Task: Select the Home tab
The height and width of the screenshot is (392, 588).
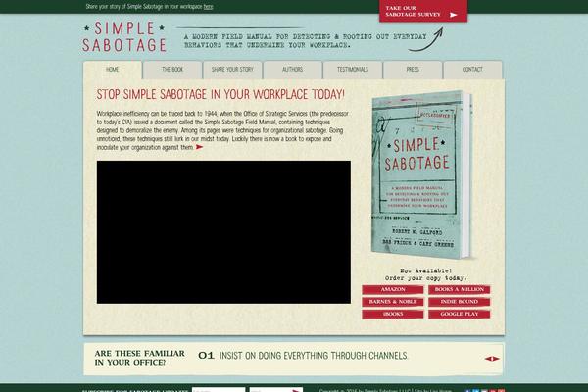Action: point(113,70)
